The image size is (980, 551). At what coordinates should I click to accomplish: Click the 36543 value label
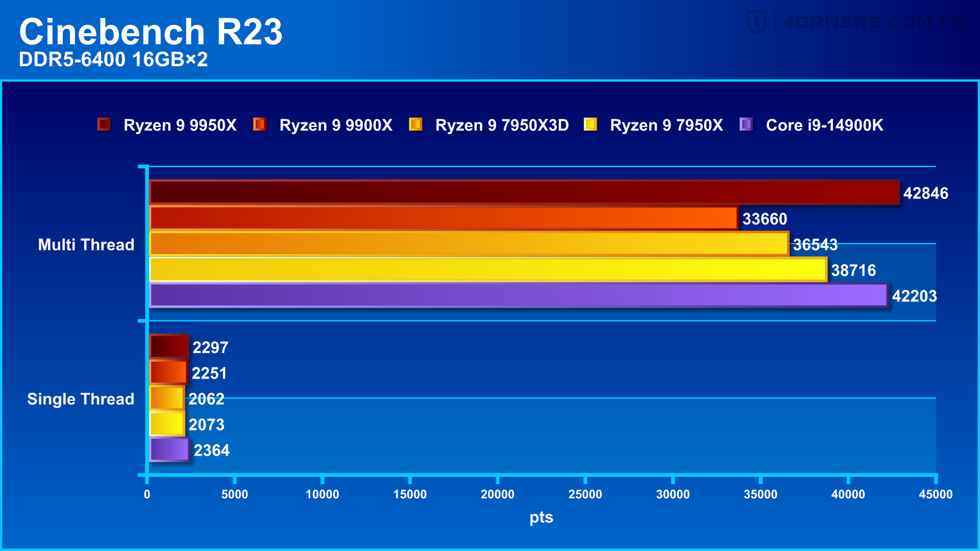pyautogui.click(x=815, y=245)
